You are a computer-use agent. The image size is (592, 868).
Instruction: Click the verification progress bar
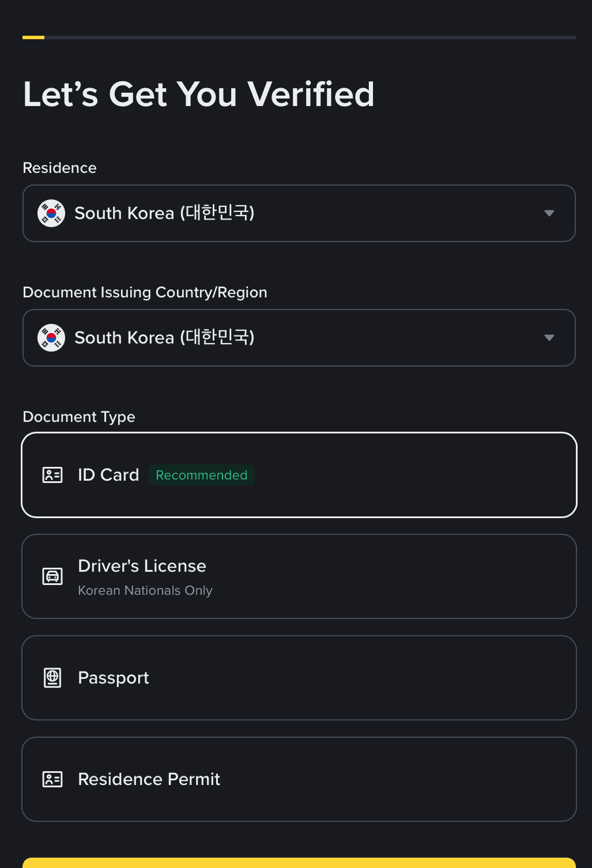(299, 37)
